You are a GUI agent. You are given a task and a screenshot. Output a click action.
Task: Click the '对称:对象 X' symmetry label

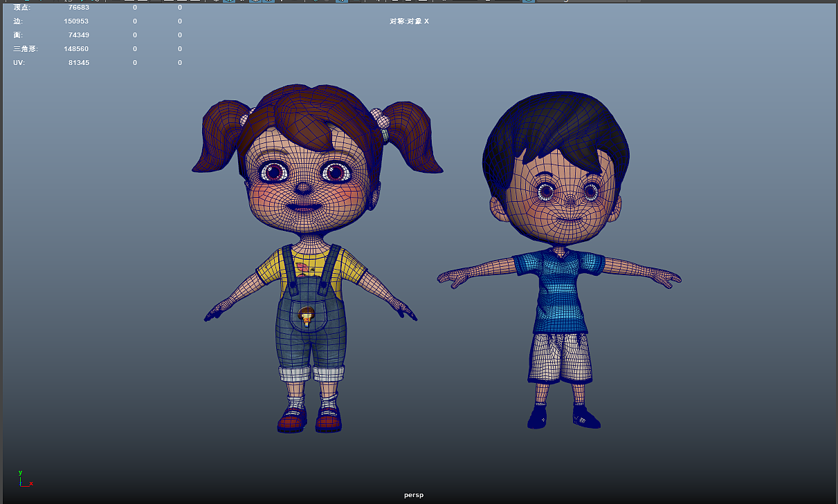pos(409,21)
